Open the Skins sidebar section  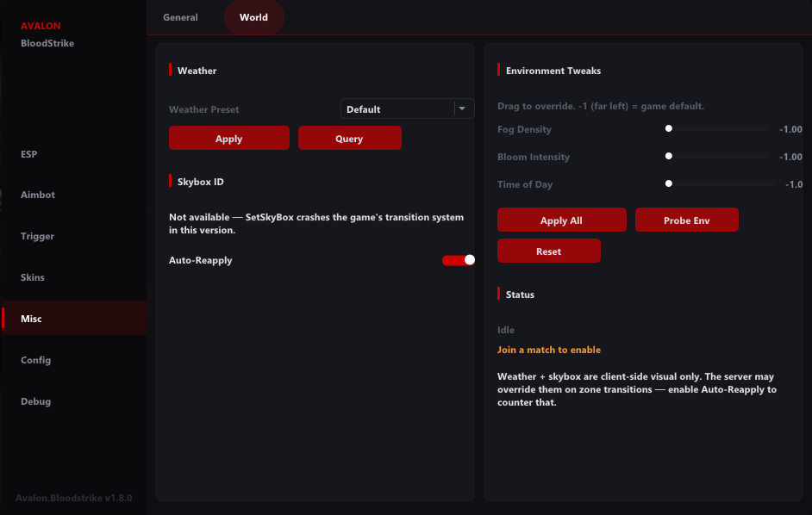tap(33, 277)
